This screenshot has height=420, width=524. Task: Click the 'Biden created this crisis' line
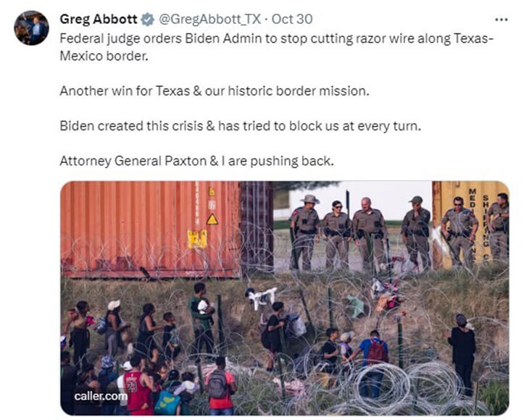[241, 126]
